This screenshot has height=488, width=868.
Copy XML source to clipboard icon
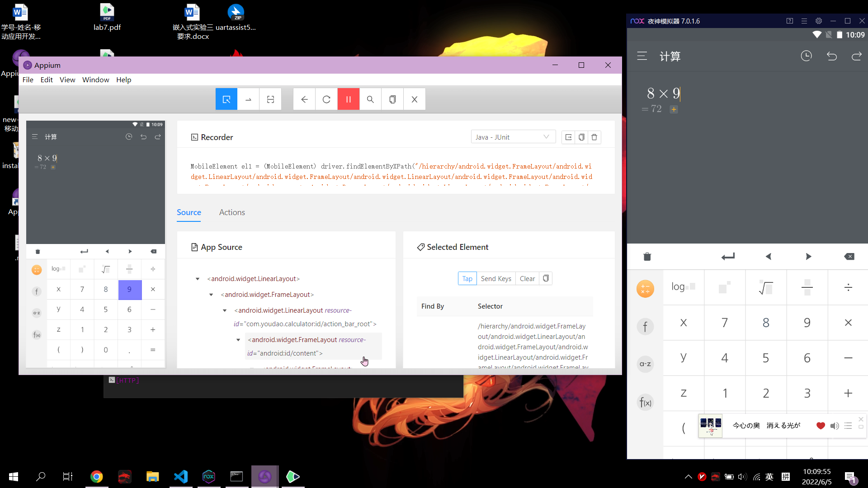coord(392,99)
